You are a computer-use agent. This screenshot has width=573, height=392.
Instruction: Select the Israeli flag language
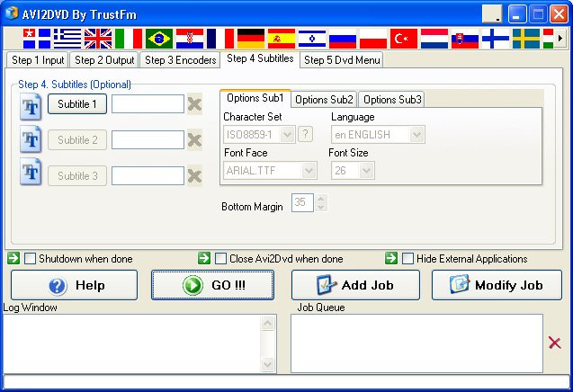click(x=312, y=39)
